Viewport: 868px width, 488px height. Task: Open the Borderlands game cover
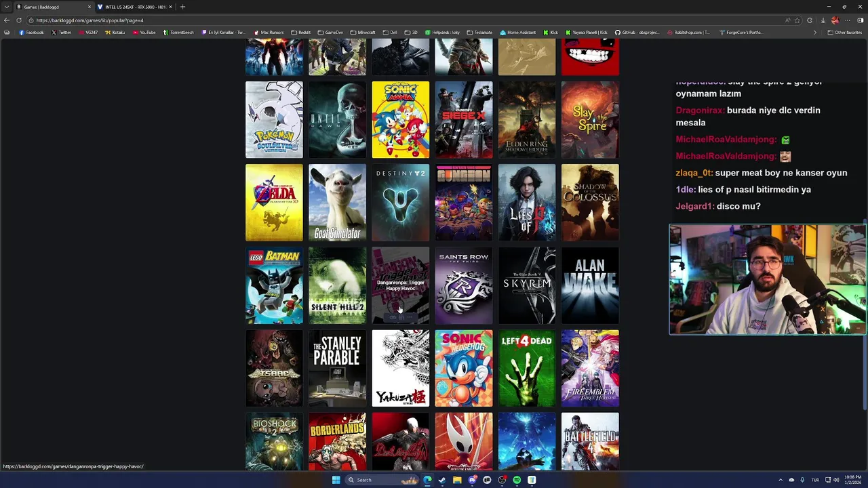click(337, 441)
